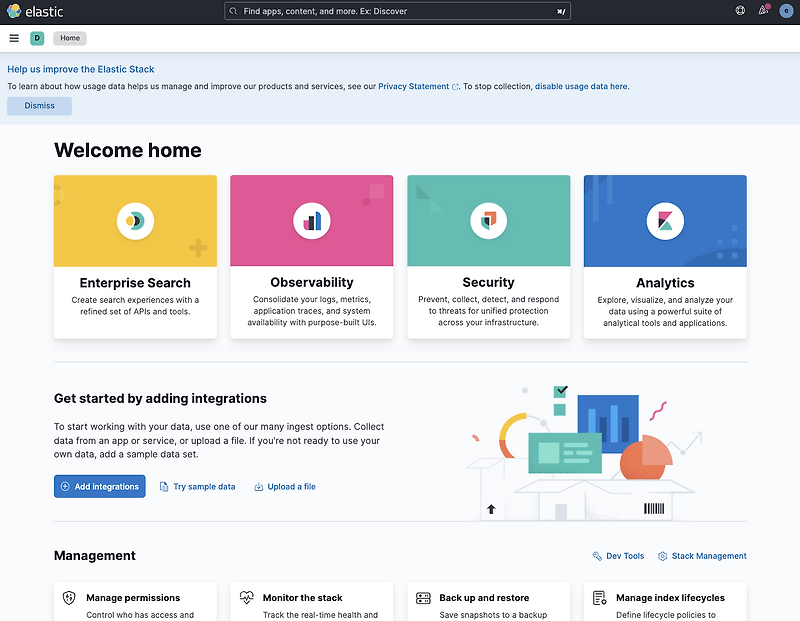
Task: Open the Enterprise Search card title
Action: coord(135,283)
